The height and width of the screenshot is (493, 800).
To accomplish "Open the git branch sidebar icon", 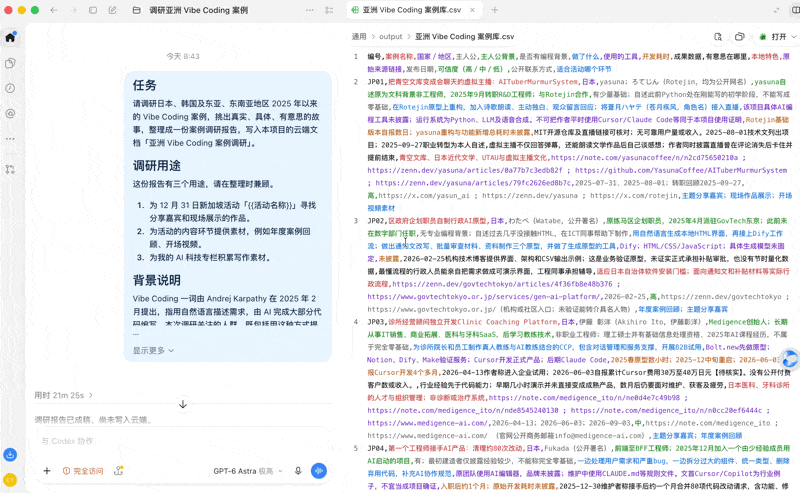I will click(10, 169).
